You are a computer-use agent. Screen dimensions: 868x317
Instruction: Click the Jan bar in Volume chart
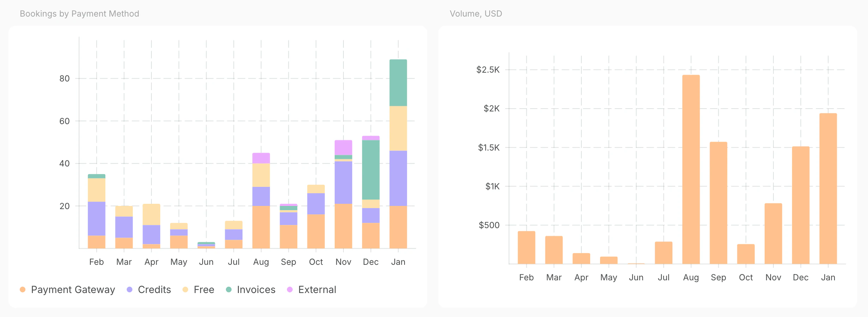tap(828, 189)
